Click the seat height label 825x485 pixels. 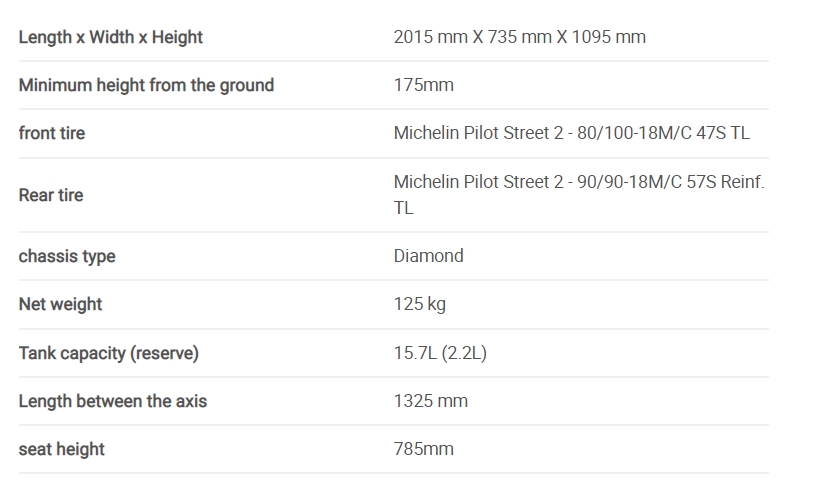(x=62, y=449)
